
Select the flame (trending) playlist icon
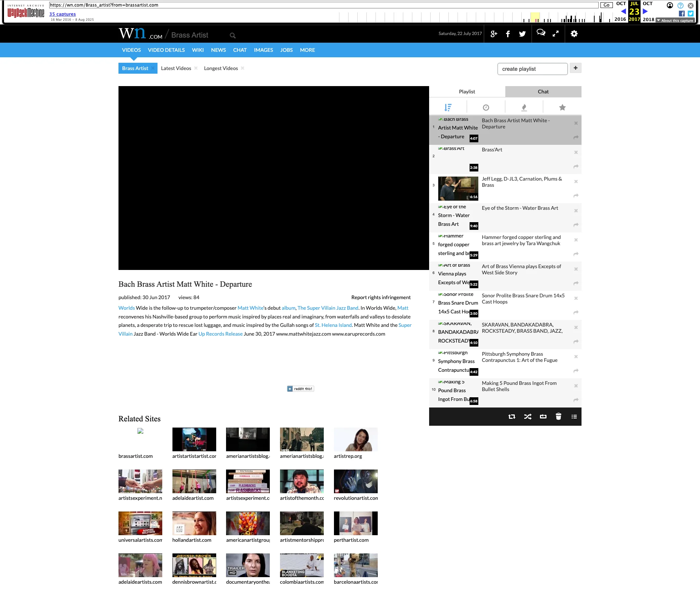(524, 107)
